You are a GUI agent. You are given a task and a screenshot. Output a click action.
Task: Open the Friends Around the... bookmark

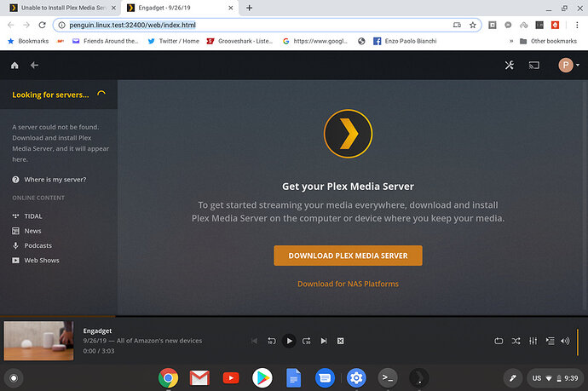pyautogui.click(x=106, y=41)
